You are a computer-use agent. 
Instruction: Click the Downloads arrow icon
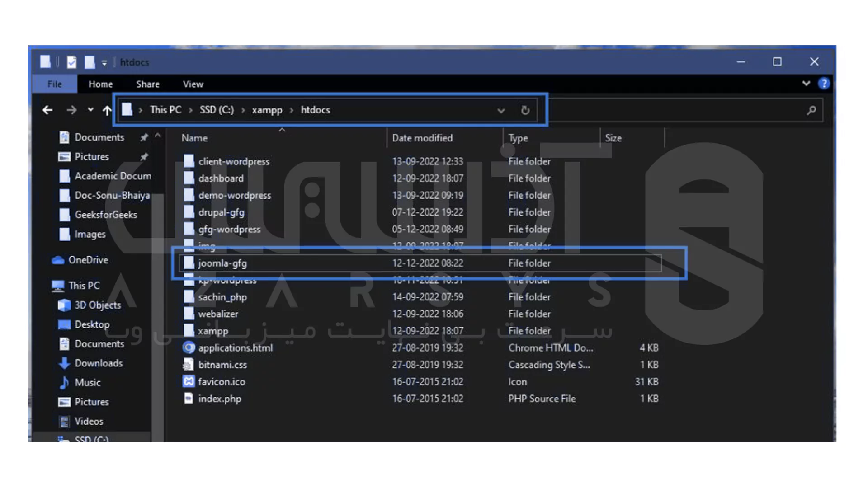pyautogui.click(x=64, y=363)
